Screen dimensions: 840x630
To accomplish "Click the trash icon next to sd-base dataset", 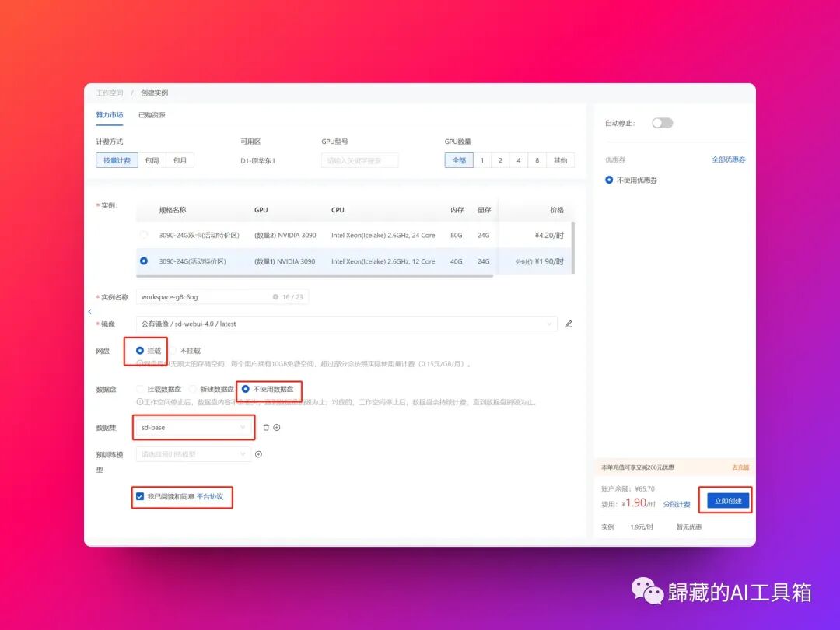I will [x=266, y=428].
